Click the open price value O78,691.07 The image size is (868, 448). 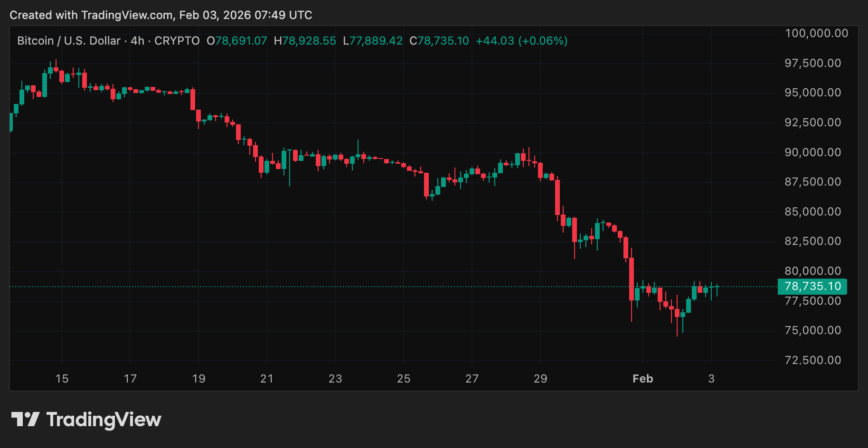pyautogui.click(x=236, y=41)
